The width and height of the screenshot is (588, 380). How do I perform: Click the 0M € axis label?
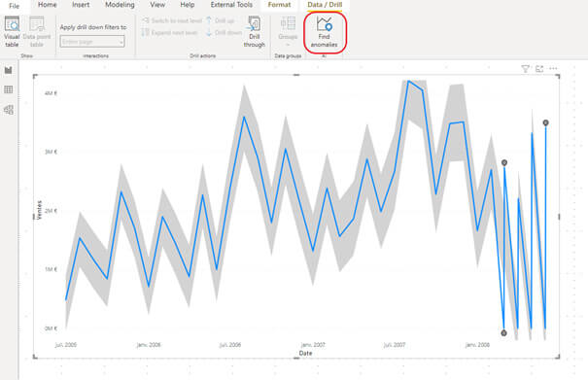[51, 328]
